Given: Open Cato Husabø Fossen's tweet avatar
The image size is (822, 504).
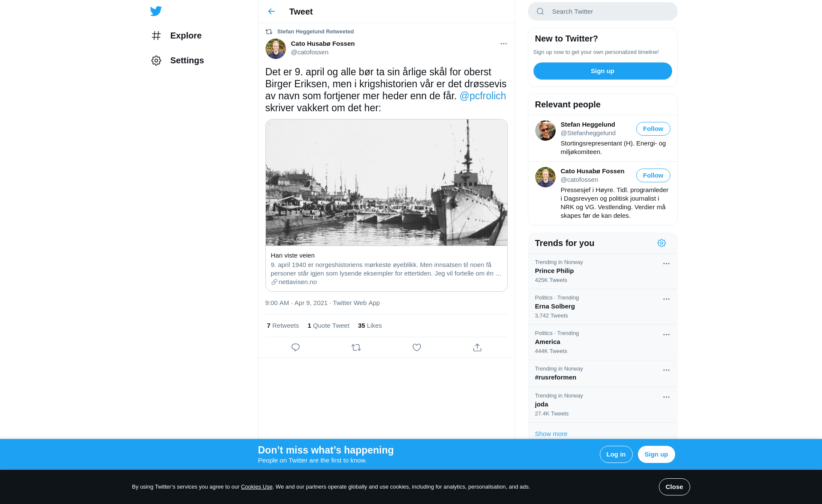Looking at the screenshot, I should (x=276, y=49).
